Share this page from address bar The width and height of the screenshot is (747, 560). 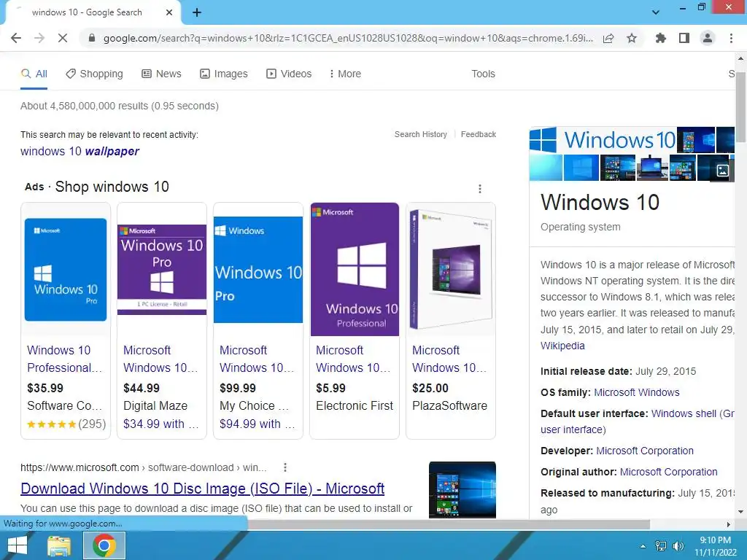pos(608,38)
